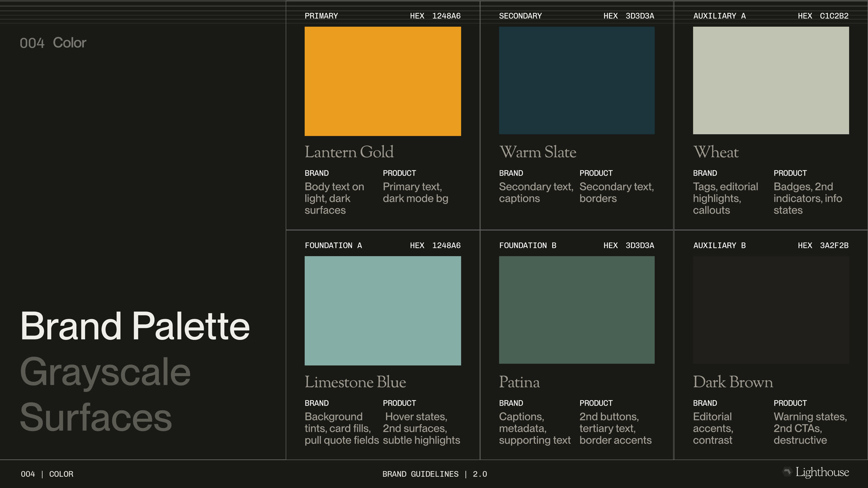Click 'Editorial accents, contrast' description
The height and width of the screenshot is (488, 868).
(713, 428)
